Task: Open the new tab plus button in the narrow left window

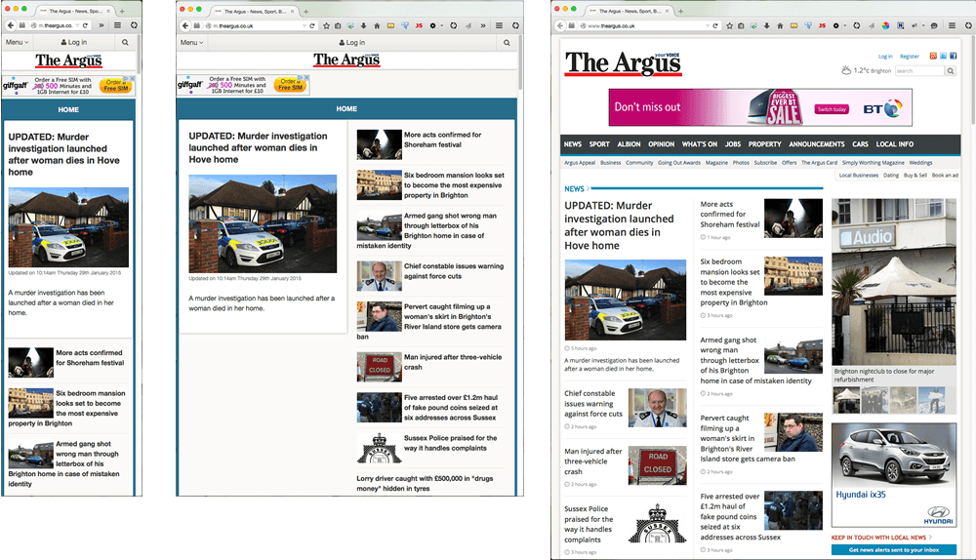Action: pos(122,11)
